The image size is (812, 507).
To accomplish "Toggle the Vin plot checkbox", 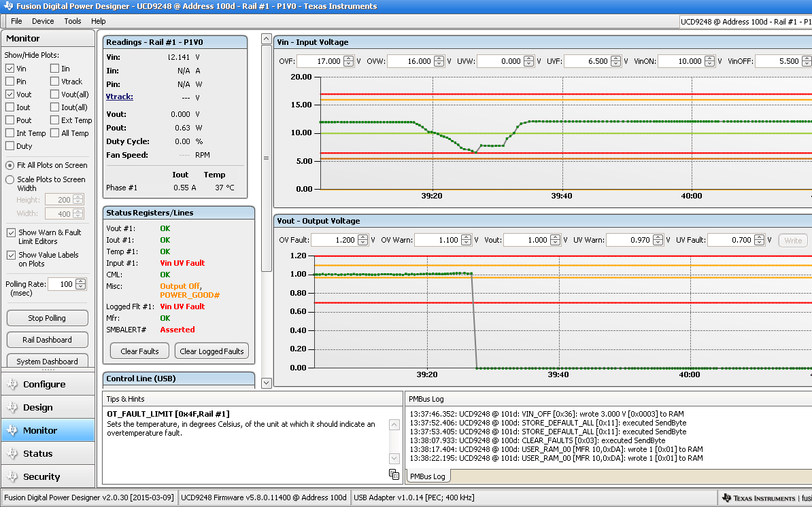I will point(10,68).
